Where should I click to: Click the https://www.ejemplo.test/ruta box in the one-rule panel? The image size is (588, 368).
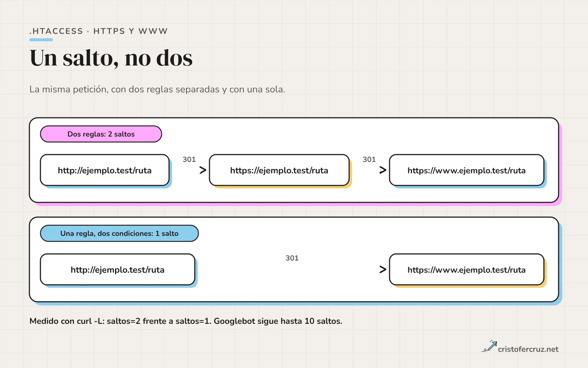coord(467,269)
